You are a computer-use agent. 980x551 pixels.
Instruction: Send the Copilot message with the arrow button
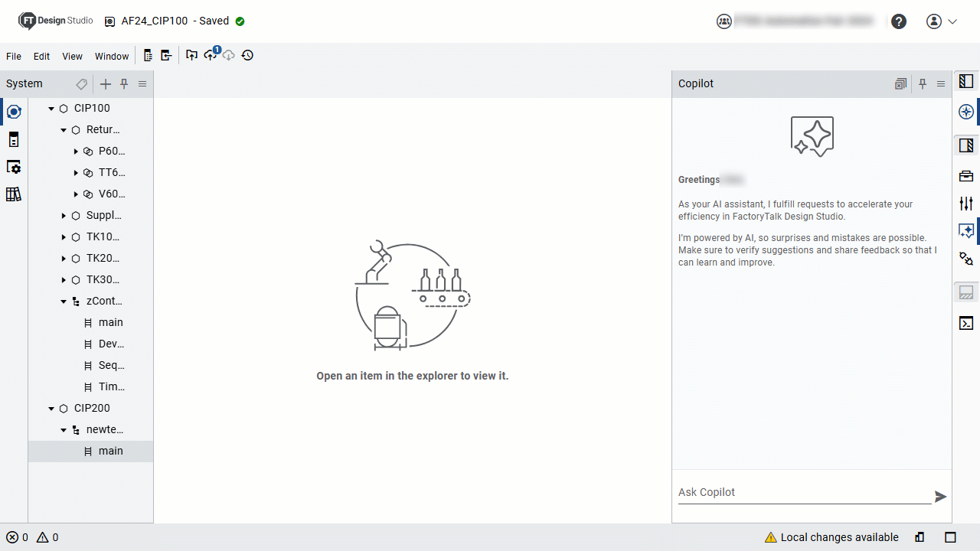(941, 496)
